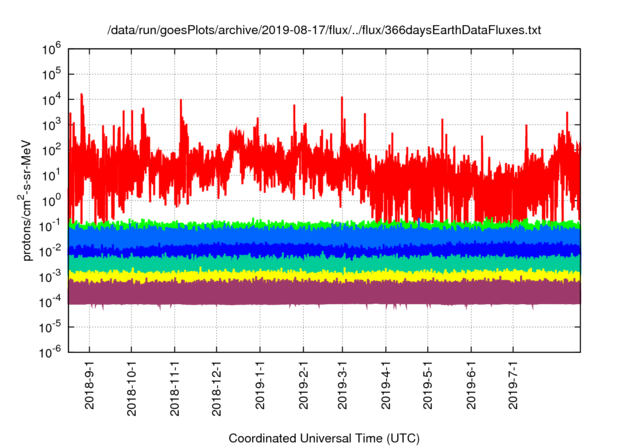Click the 10^0 y-axis tick label
This screenshot has height=448, width=640.
[51, 201]
